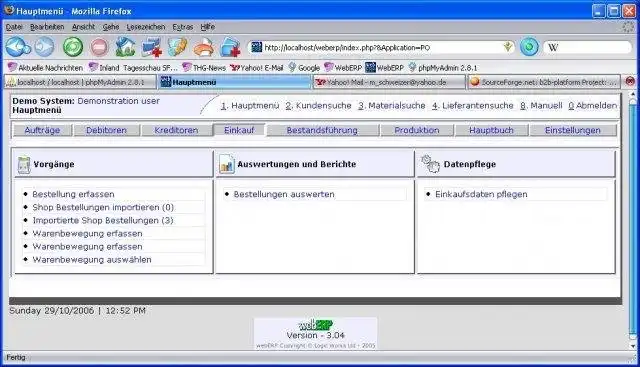
Task: Open the THG-News bookmark
Action: [204, 68]
